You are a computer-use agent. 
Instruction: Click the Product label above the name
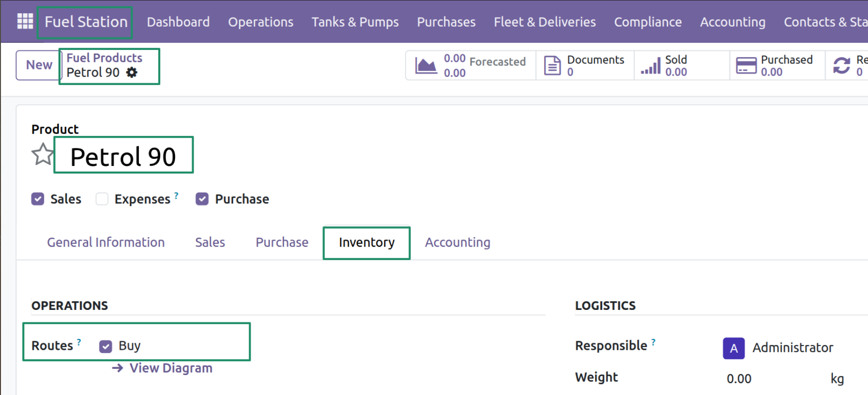click(x=55, y=129)
